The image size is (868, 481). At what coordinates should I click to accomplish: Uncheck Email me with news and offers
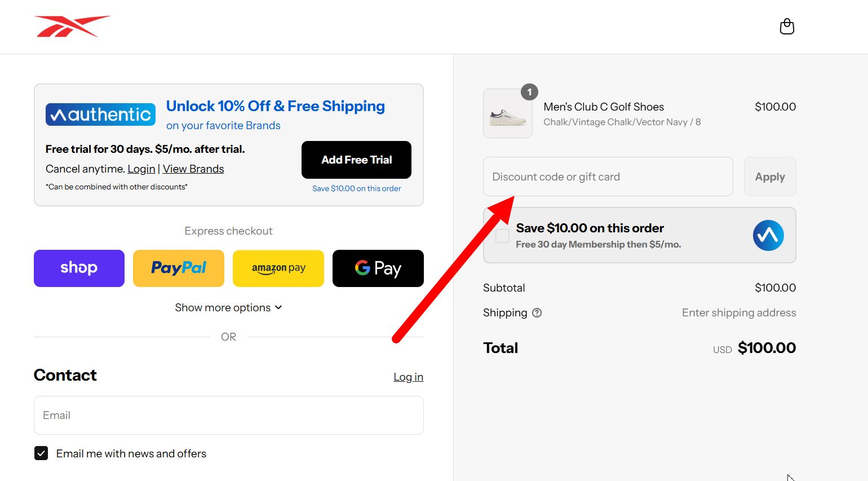[x=41, y=453]
